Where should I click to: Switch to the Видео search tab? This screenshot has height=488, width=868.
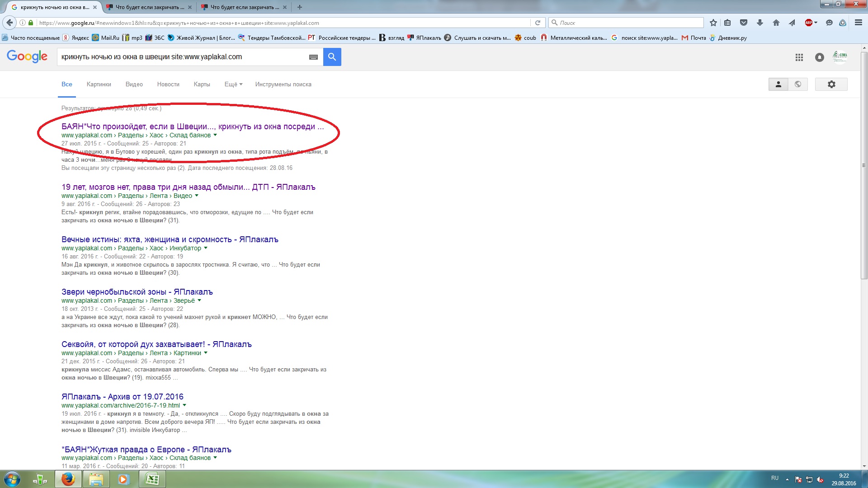[x=134, y=84]
